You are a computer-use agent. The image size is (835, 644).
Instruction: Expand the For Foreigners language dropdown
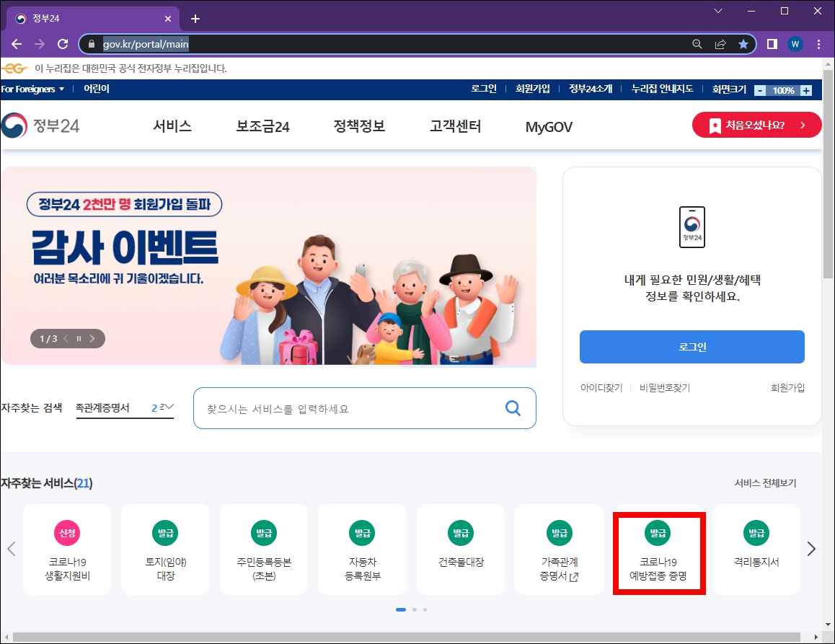32,89
